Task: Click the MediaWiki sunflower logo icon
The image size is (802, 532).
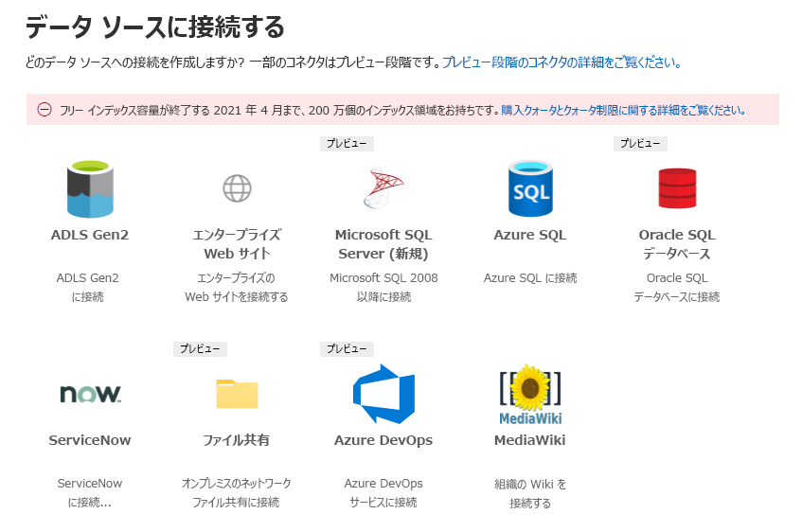Action: (530, 395)
